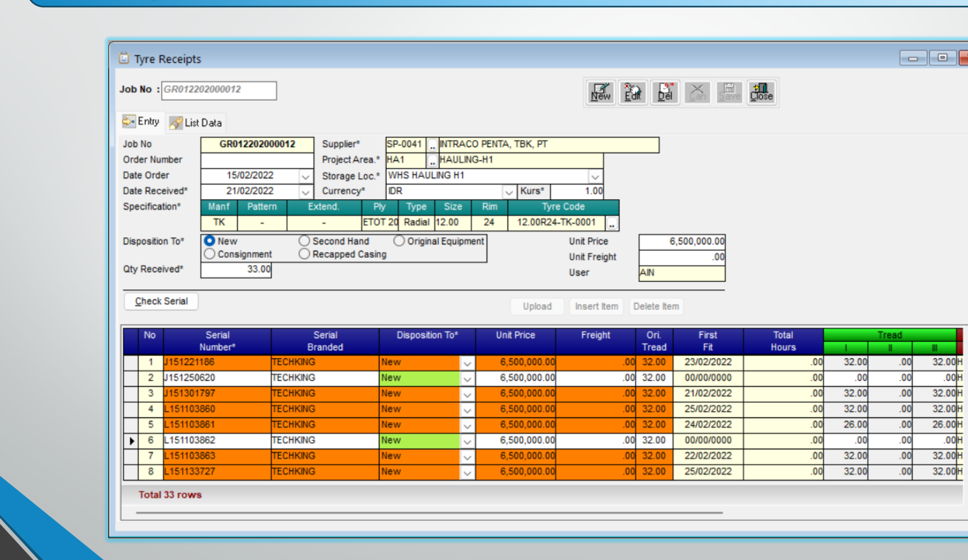
Task: Click the Total Hours column header
Action: tap(783, 341)
